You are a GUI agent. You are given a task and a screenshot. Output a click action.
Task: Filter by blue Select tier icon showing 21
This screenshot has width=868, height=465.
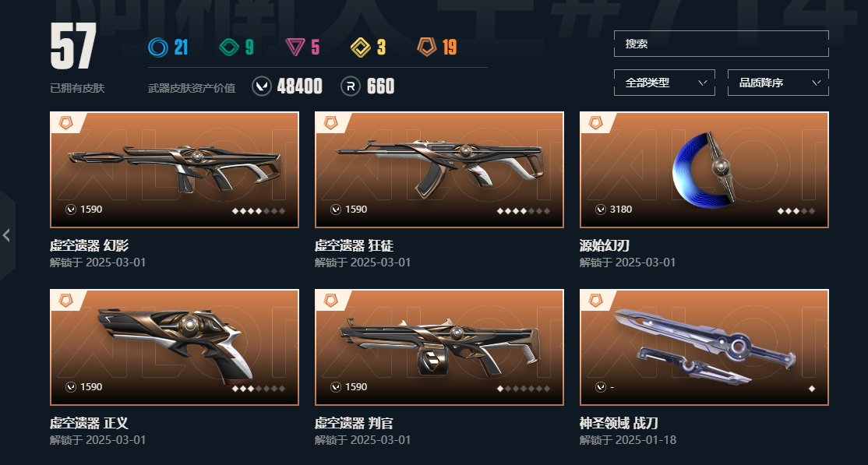[x=157, y=47]
